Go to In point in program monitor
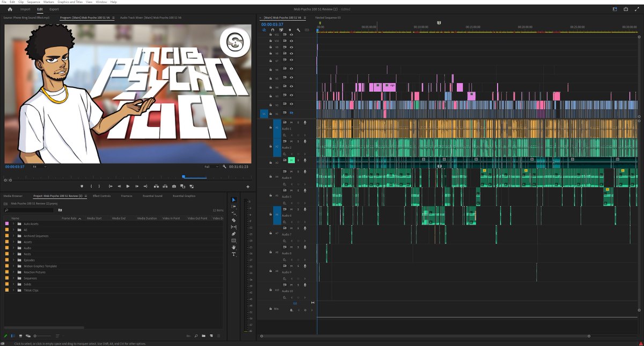644x346 pixels. (x=110, y=186)
